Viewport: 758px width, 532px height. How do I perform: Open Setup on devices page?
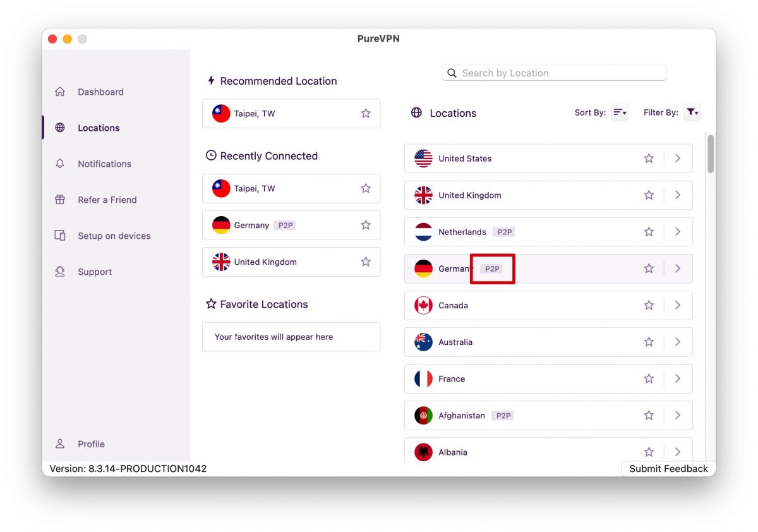tap(114, 236)
